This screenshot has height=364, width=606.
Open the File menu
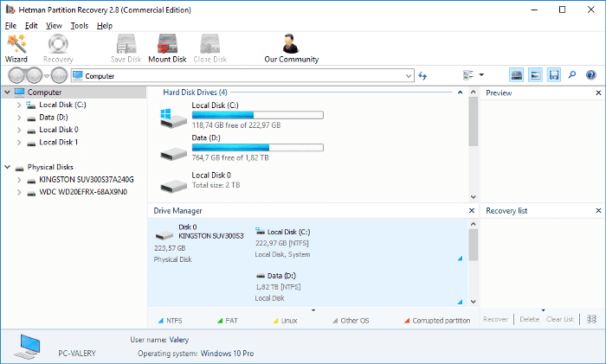pos(10,26)
